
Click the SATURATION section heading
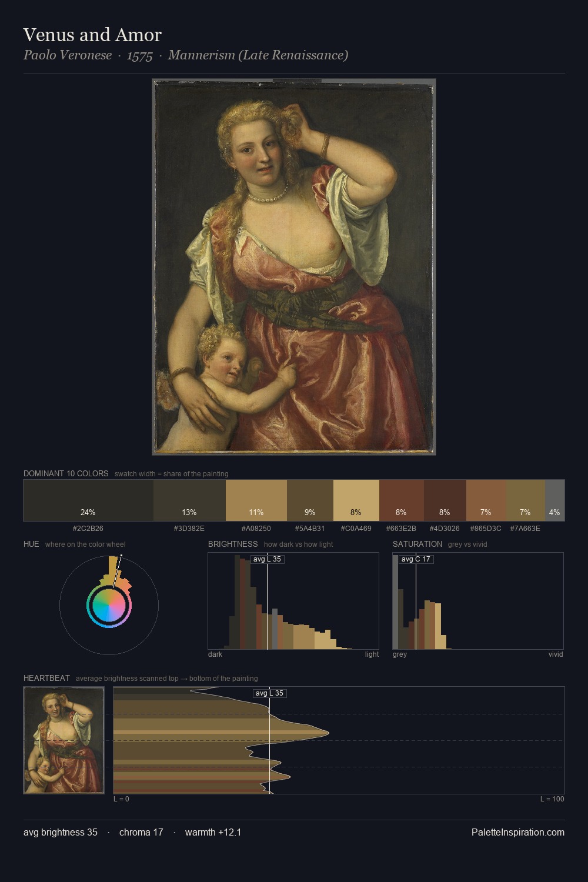(x=417, y=544)
